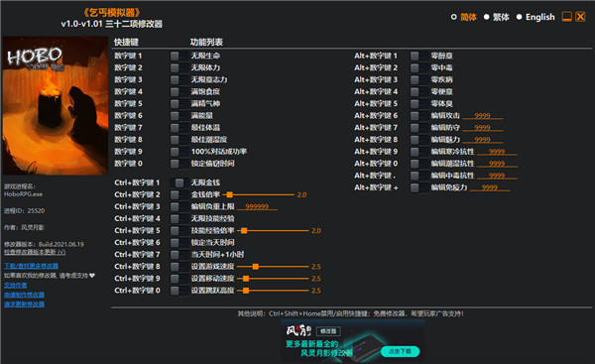Click the 999999 weight limit input field
The image size is (595, 364).
point(257,206)
